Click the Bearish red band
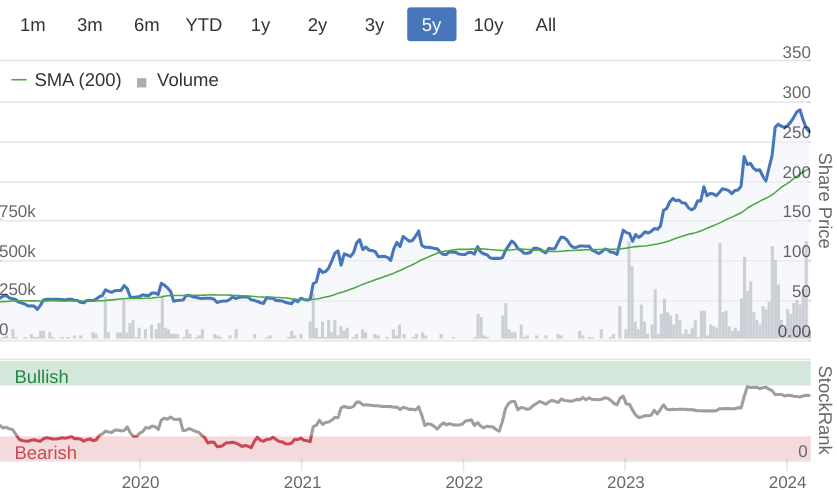 click(400, 449)
